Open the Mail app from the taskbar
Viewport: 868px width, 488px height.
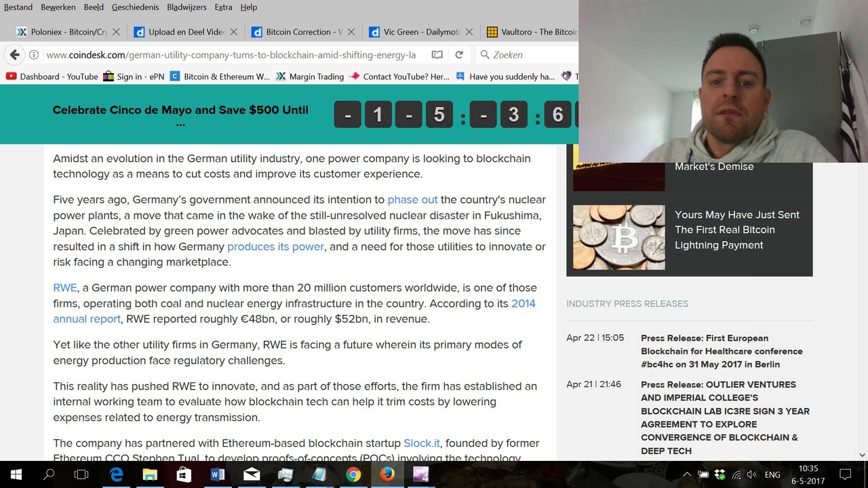[252, 474]
